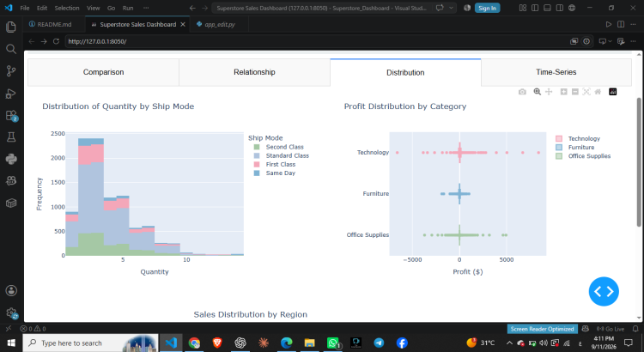Toggle the Technology legend entry
644x352 pixels.
click(578, 138)
